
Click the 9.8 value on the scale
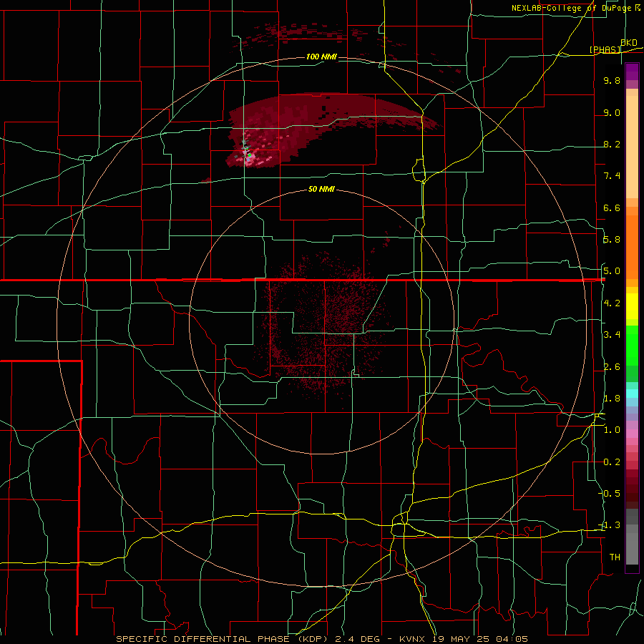[x=612, y=81]
